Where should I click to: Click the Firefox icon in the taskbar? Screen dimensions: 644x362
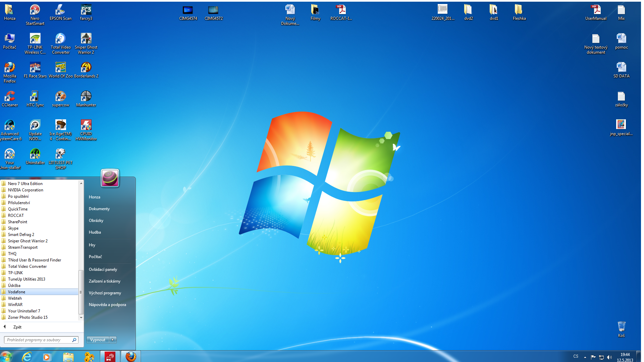tap(131, 357)
